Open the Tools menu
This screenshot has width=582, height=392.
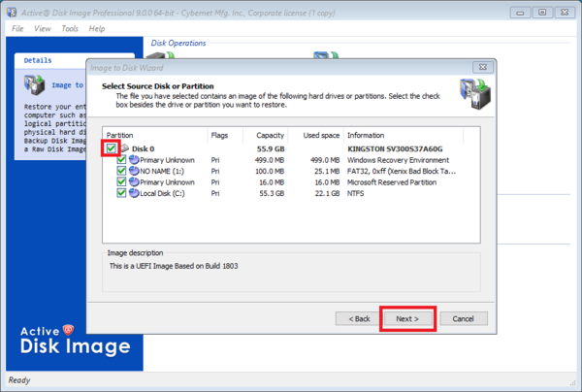coord(70,28)
